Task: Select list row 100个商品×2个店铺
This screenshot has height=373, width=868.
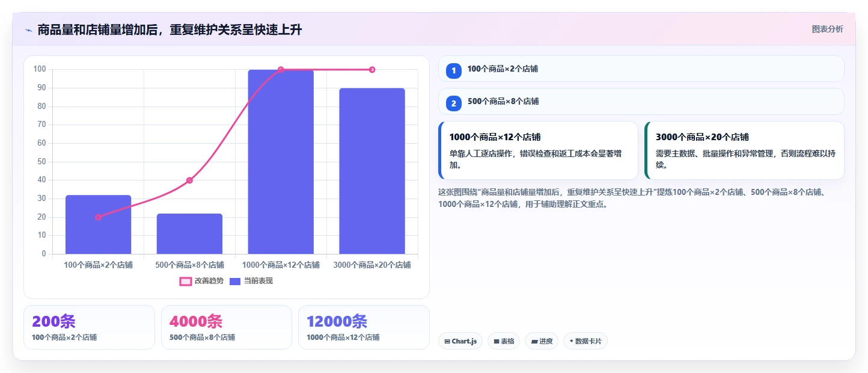Action: (x=641, y=69)
